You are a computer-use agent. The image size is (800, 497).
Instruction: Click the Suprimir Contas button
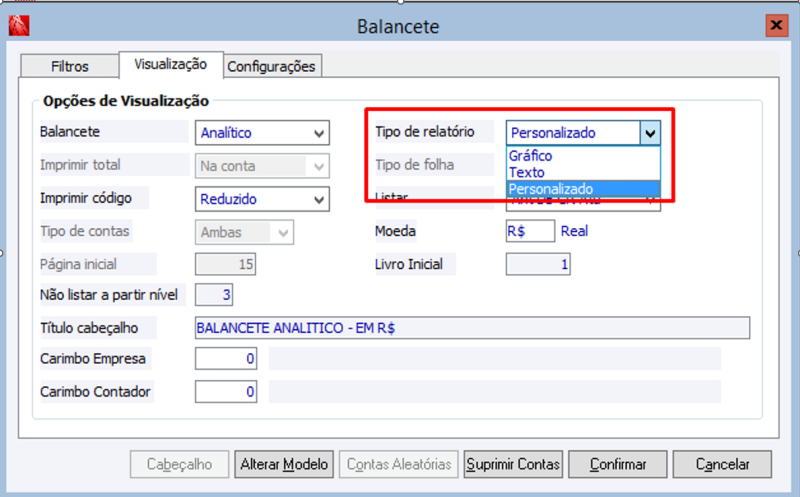point(513,464)
